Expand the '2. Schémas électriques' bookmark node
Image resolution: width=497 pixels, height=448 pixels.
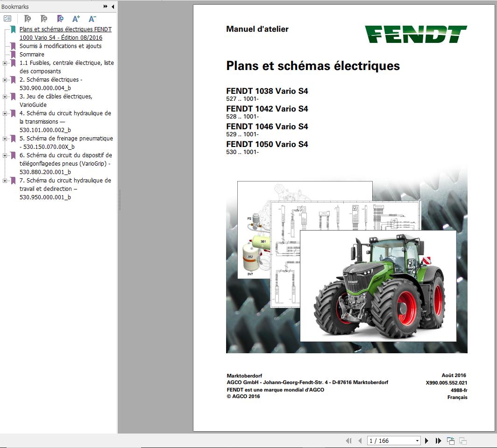point(5,80)
